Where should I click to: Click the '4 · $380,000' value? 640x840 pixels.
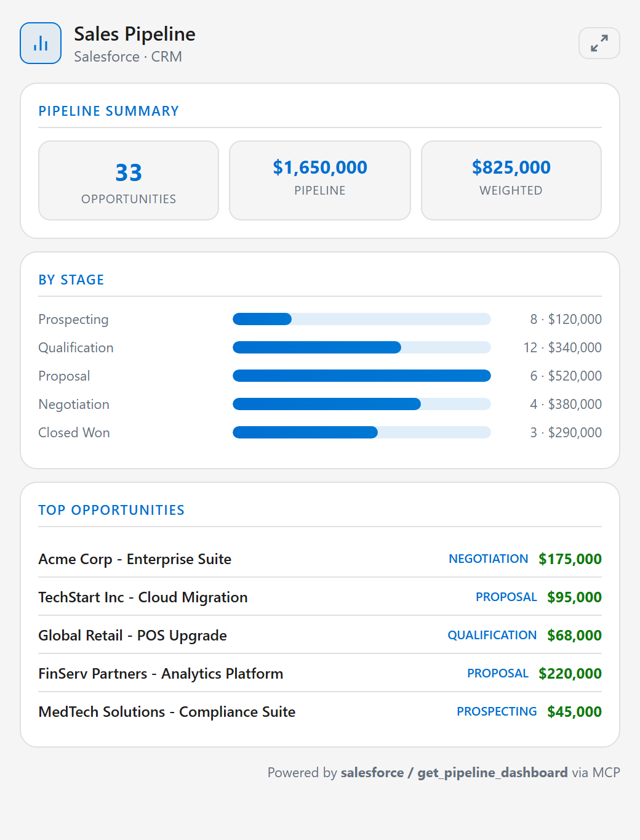coord(566,404)
